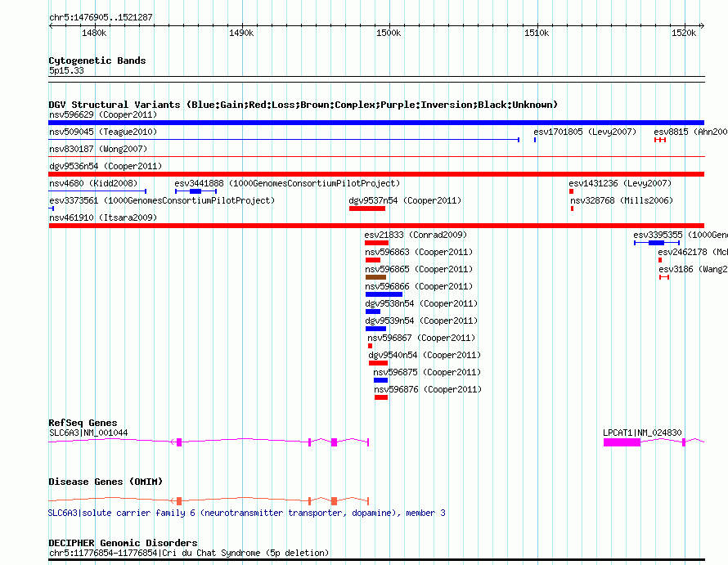Screen dimensions: 728x565
Task: Click the esv3441888 blue variant glyph
Action: coord(195,191)
